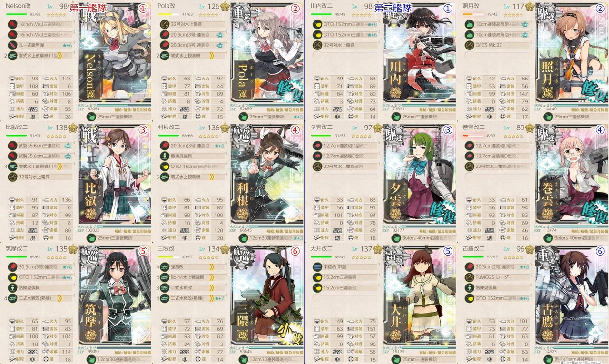Click 大井改二's 甲標的 甲型 icon
Screen dimensions: 609x364
(x=317, y=266)
